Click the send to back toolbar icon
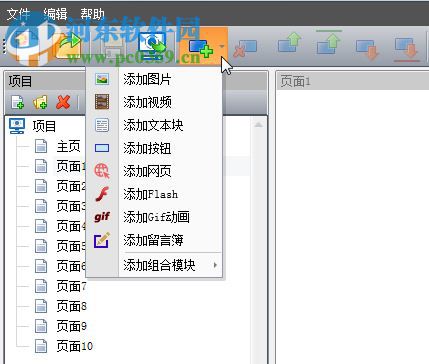The height and width of the screenshot is (364, 429). [x=406, y=49]
